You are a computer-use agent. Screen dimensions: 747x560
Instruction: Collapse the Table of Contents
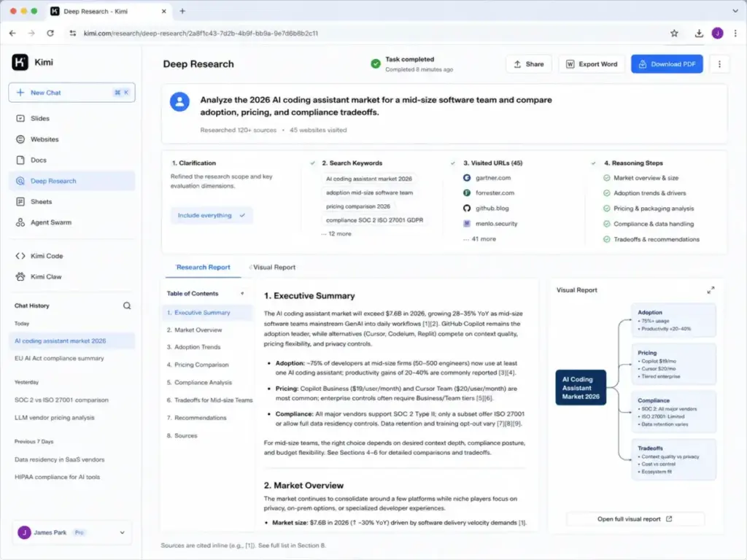point(242,293)
